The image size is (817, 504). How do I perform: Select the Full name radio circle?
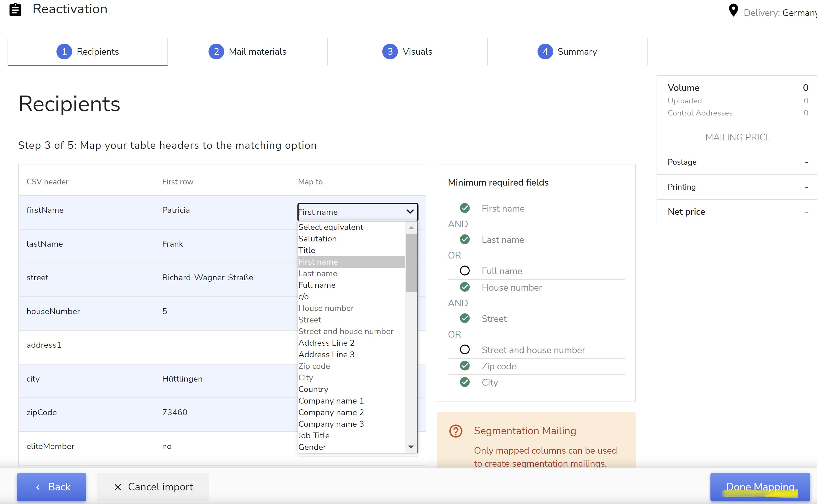tap(465, 271)
